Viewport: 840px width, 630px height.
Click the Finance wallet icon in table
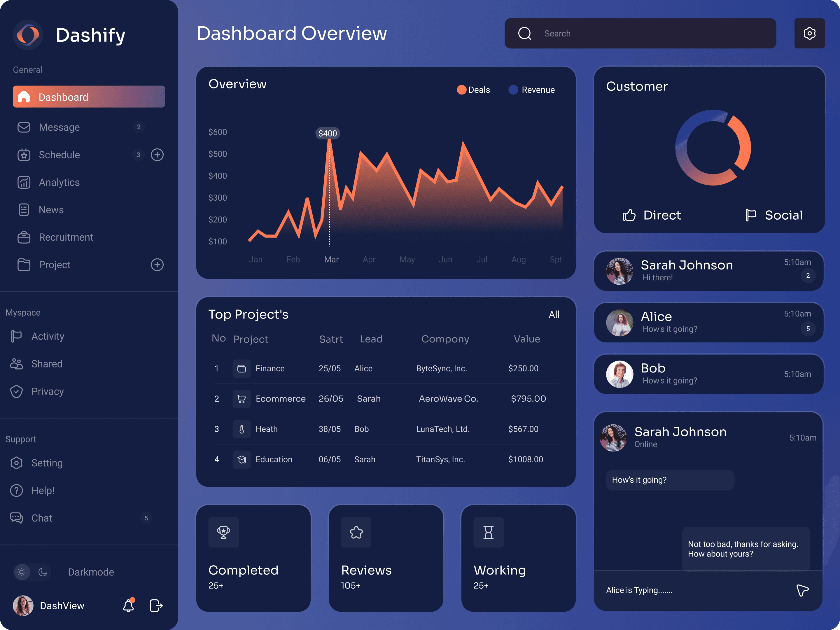coord(242,368)
